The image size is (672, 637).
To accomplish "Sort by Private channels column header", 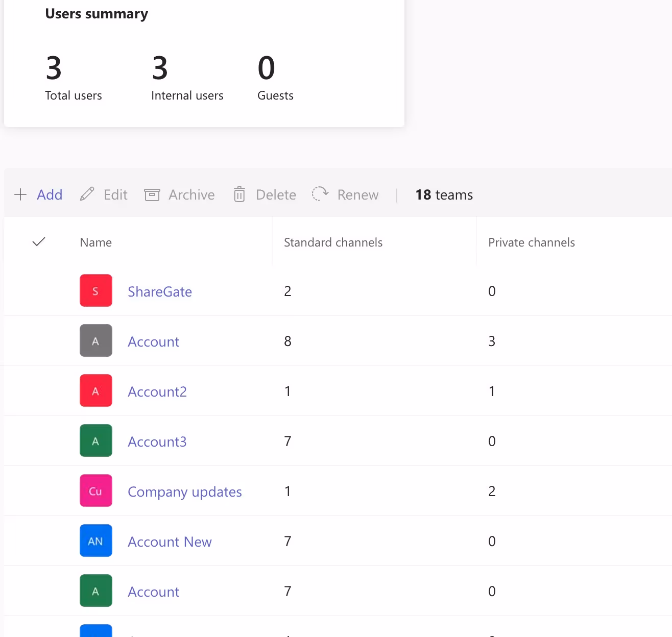I will 532,242.
